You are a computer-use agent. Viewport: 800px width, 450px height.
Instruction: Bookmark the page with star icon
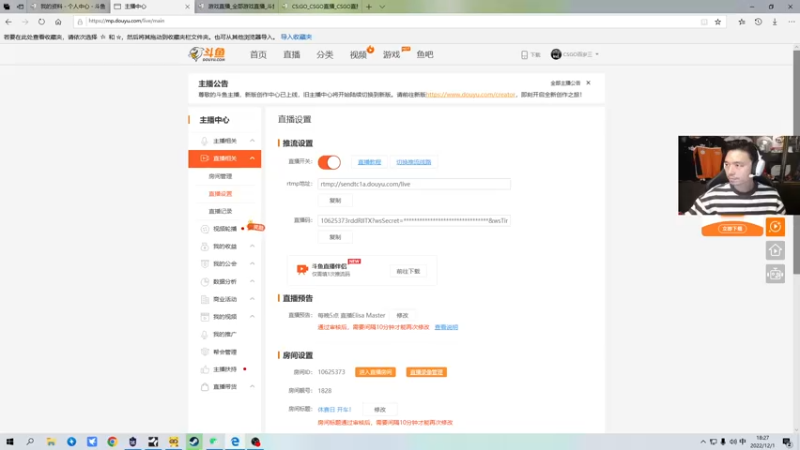718,21
